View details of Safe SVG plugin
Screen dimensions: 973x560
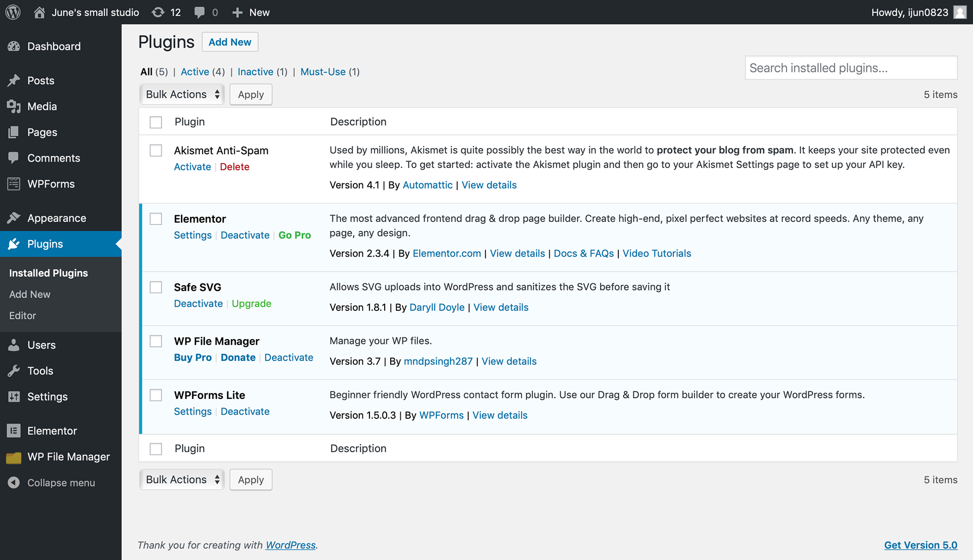tap(501, 308)
